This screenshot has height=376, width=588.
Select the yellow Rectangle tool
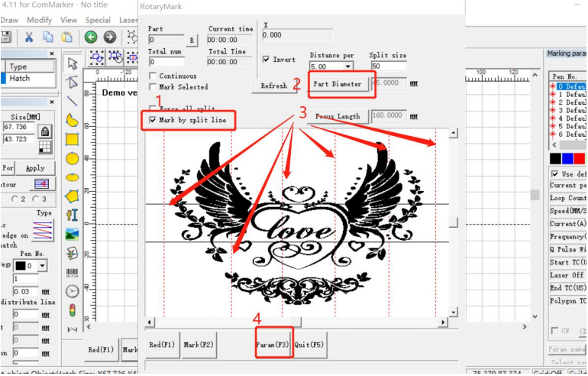tap(72, 139)
